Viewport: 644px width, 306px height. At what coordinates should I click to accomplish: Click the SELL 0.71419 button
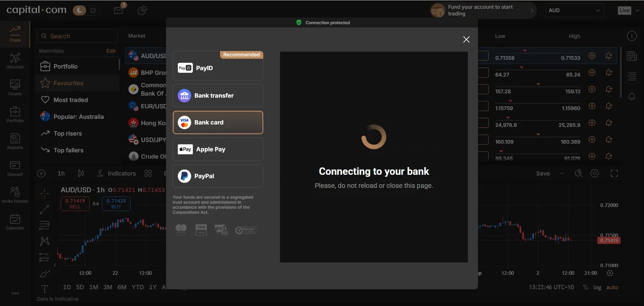75,204
